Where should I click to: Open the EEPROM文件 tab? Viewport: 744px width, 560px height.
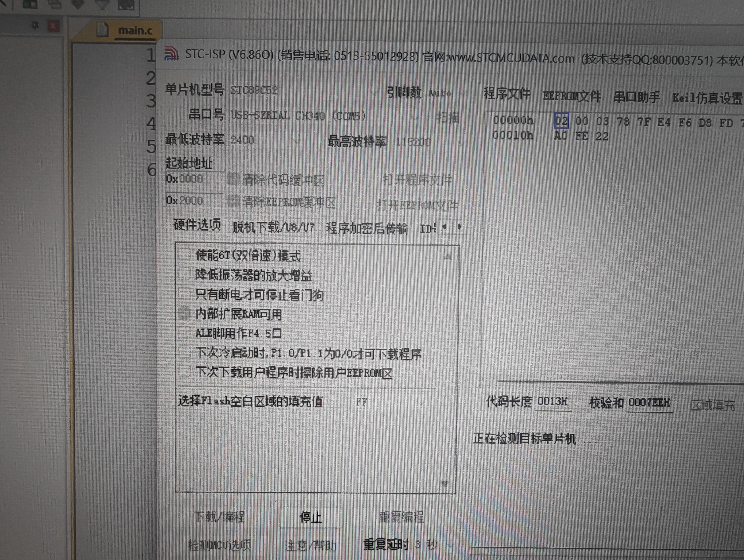pyautogui.click(x=572, y=96)
